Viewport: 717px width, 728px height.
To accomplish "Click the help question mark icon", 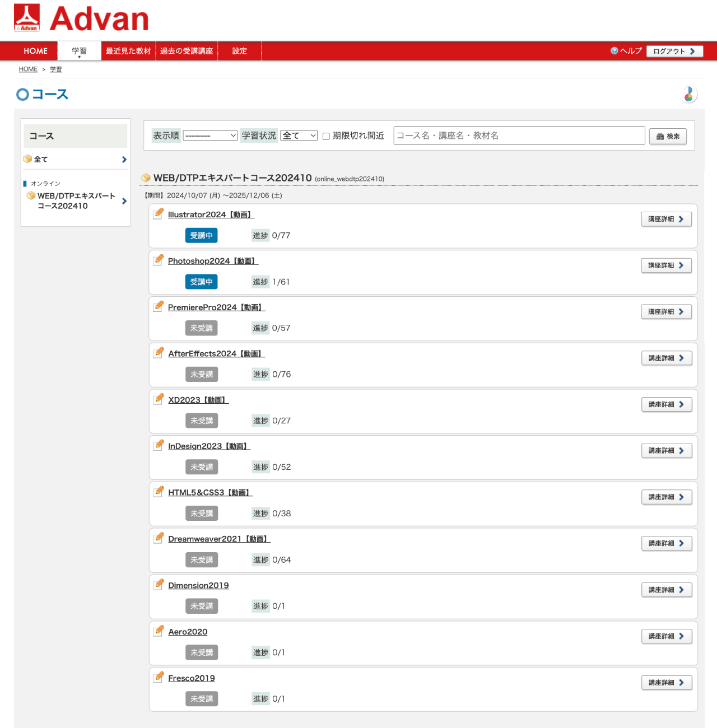I will point(614,51).
